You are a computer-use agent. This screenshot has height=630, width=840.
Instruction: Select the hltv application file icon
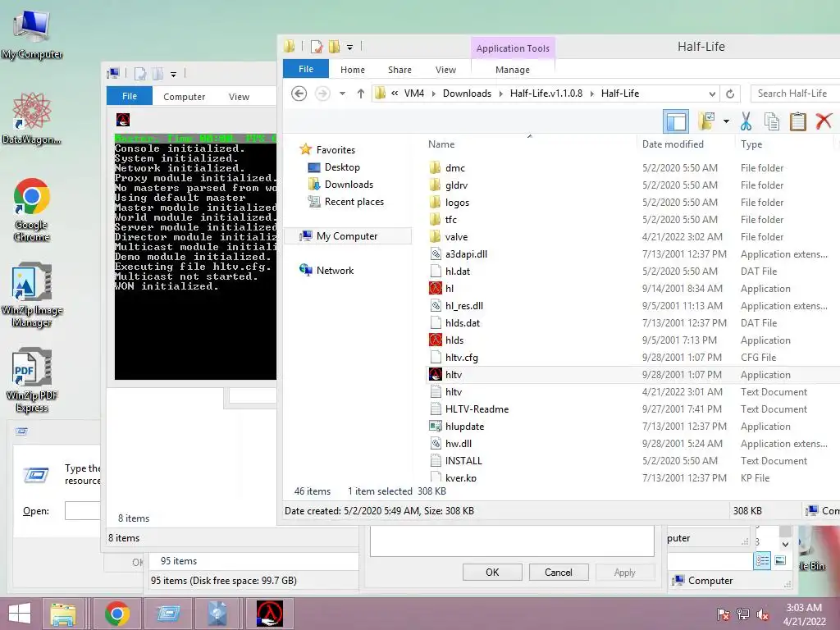click(x=436, y=374)
